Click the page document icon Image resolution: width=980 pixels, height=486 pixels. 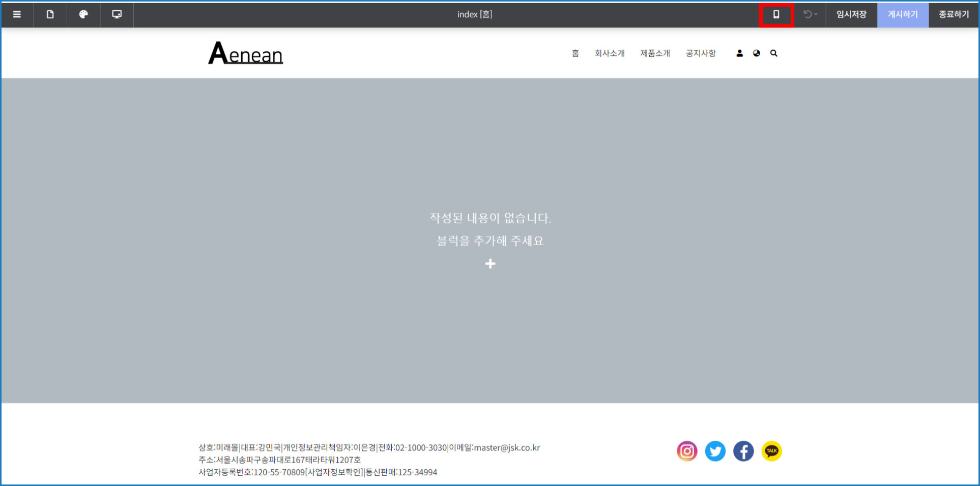[50, 14]
